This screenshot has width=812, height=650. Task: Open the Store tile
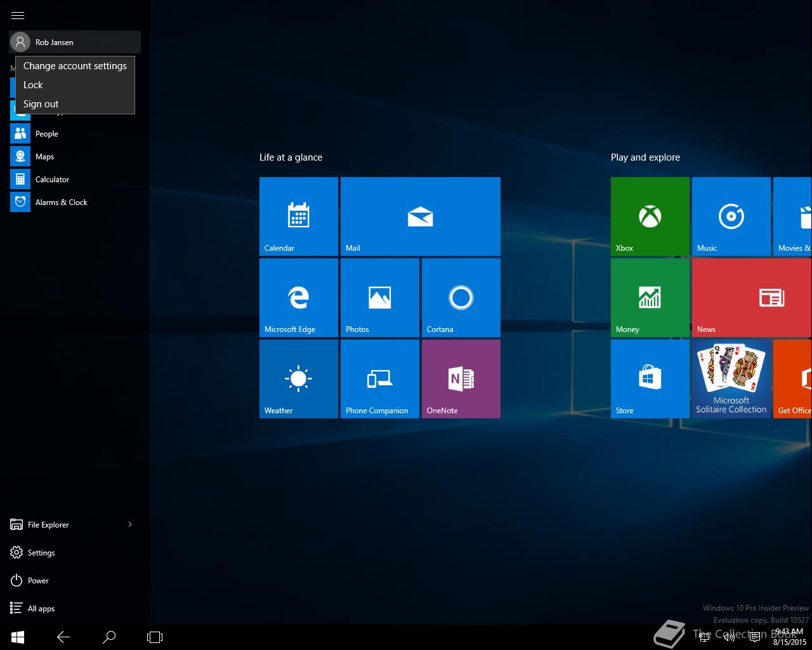650,379
